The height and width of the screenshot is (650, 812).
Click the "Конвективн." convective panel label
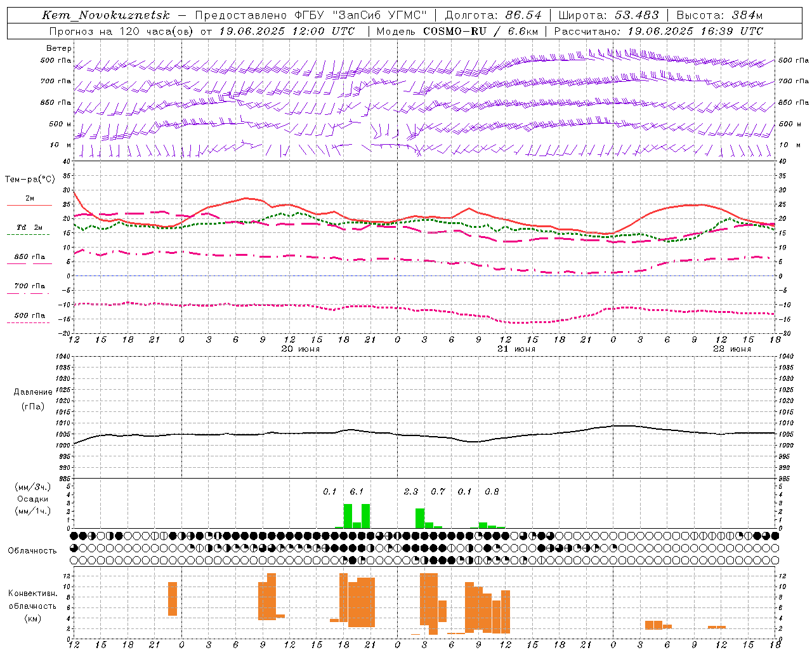pos(33,594)
